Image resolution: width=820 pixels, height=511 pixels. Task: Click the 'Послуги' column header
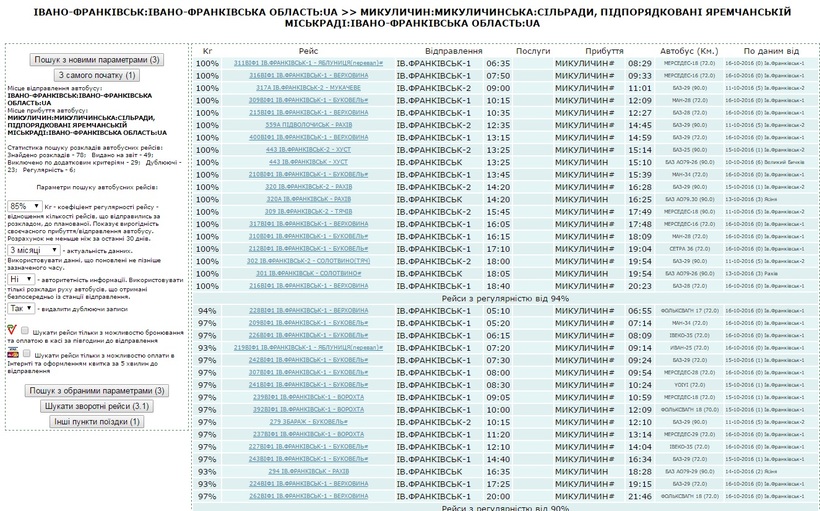coord(533,51)
